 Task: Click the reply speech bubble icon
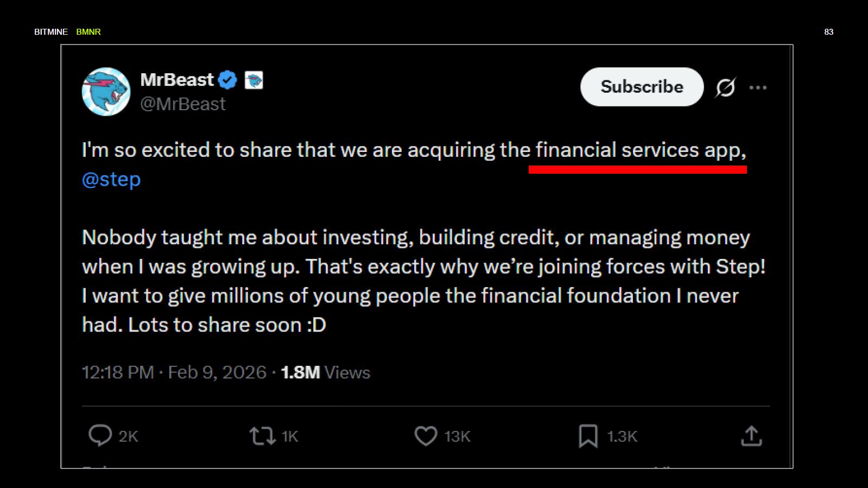coord(100,435)
